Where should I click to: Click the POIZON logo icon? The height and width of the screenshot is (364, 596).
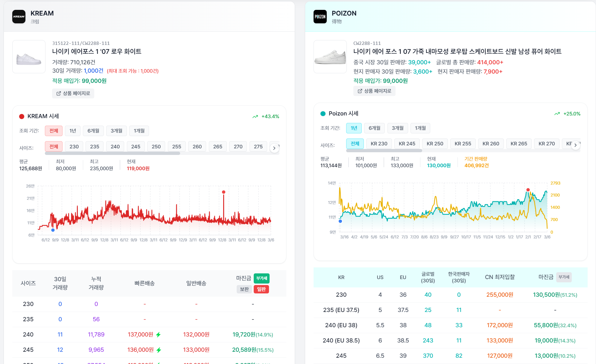pyautogui.click(x=320, y=16)
